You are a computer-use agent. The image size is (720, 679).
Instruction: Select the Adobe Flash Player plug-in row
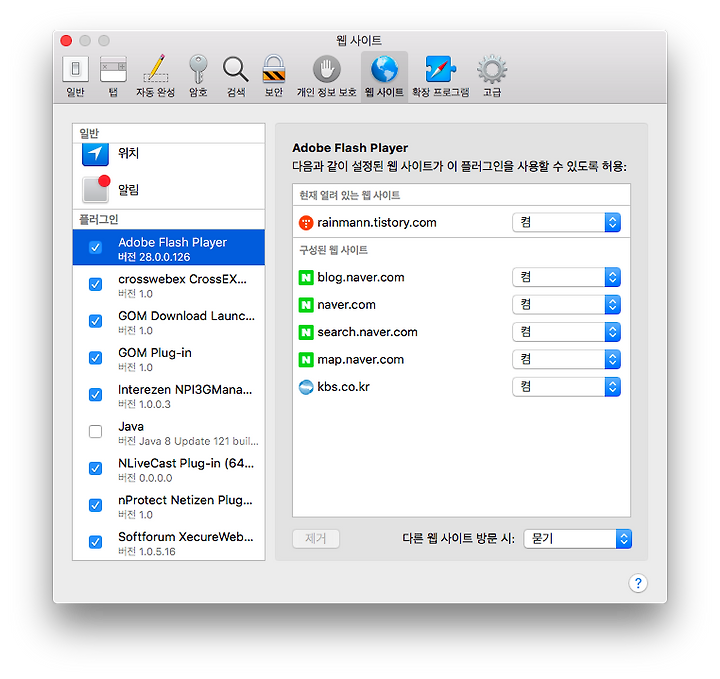(x=169, y=247)
